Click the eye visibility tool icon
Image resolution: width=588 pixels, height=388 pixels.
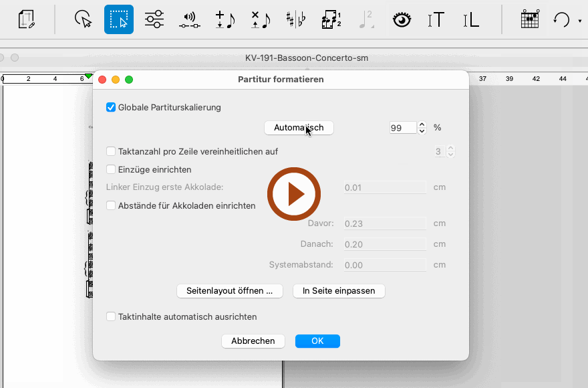(401, 19)
